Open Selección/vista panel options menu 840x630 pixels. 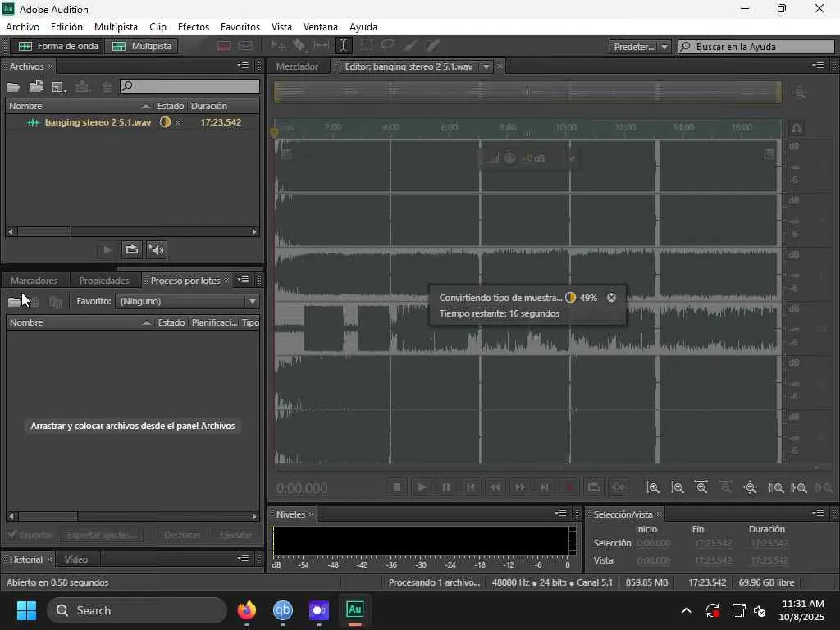818,514
